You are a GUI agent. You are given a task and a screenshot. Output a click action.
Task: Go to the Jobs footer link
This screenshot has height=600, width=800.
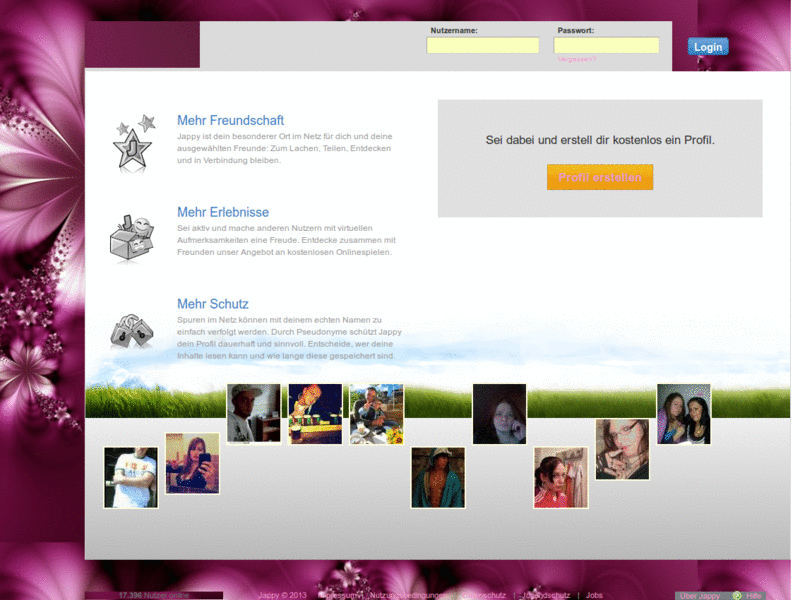coord(594,595)
